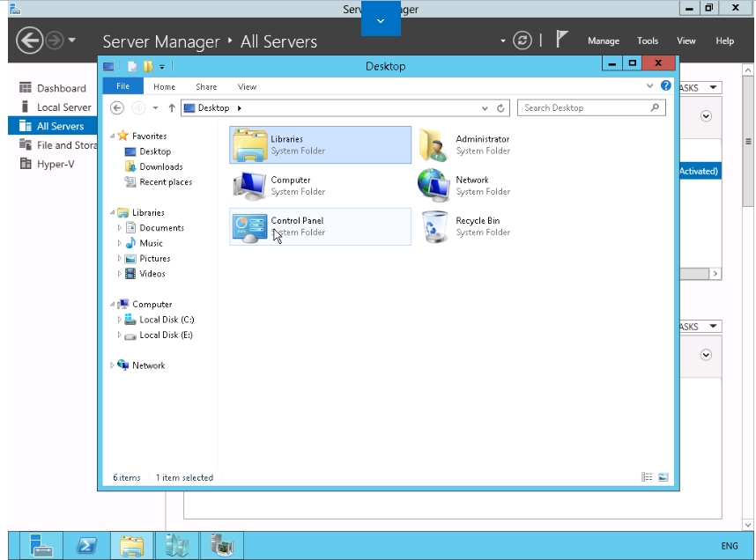Viewport: 756px width, 560px height.
Task: Expand Local Disk (C:) node
Action: coord(119,320)
